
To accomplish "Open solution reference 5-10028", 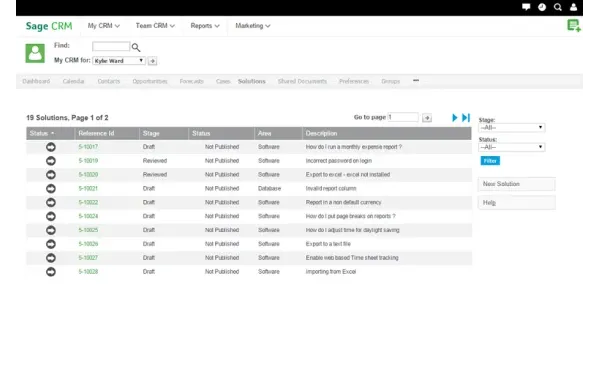I will point(88,272).
